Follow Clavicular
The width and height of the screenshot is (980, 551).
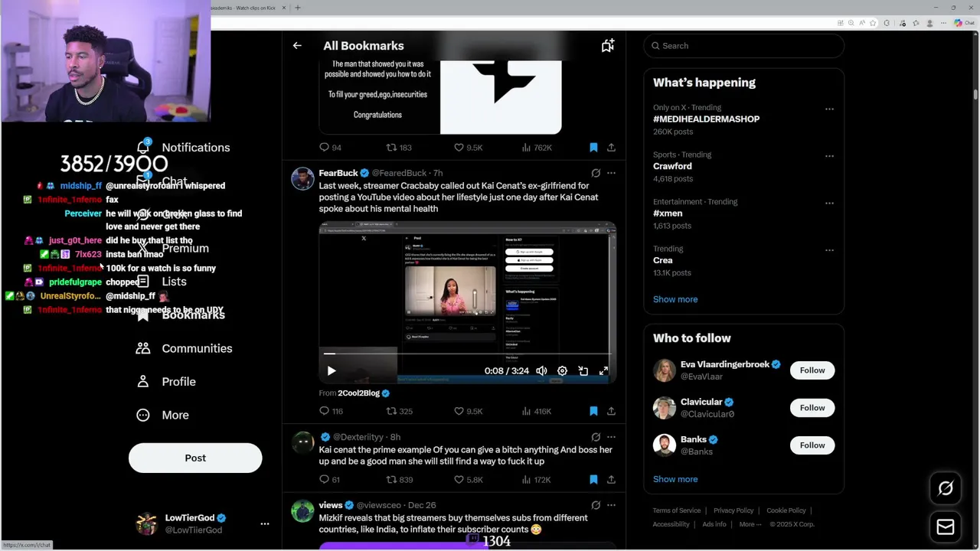coord(812,408)
